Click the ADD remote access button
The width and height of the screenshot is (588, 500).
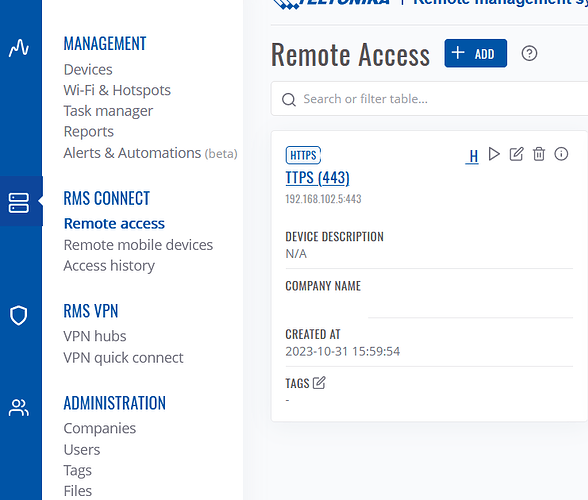[x=476, y=53]
